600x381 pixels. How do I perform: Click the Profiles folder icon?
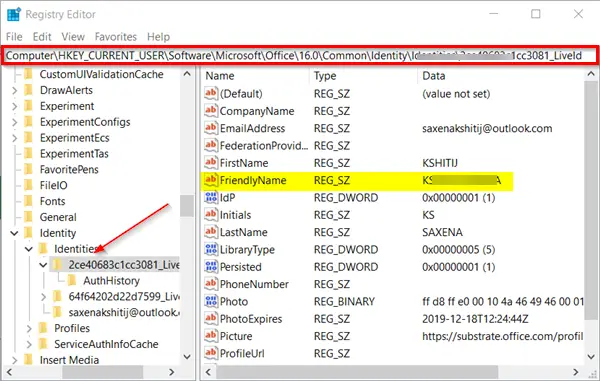[43, 328]
